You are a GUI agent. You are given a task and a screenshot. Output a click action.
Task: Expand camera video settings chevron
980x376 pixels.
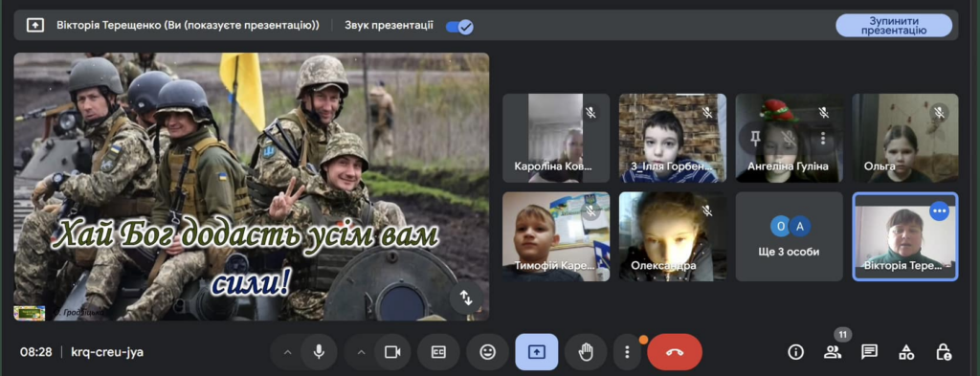tap(361, 352)
